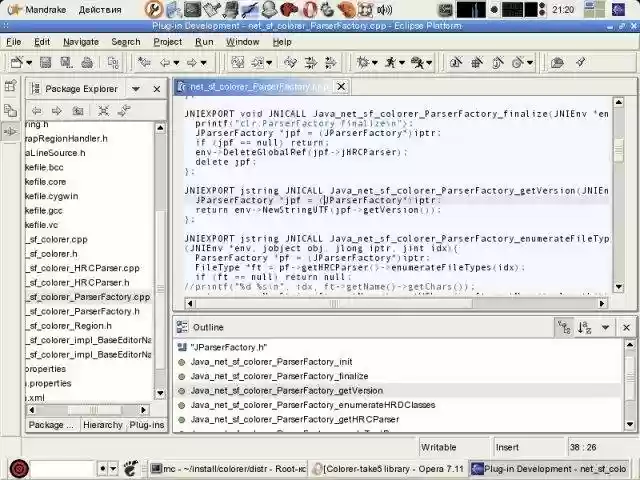The image size is (640, 480).
Task: Click the External Tools run icon
Action: pyautogui.click(x=417, y=62)
